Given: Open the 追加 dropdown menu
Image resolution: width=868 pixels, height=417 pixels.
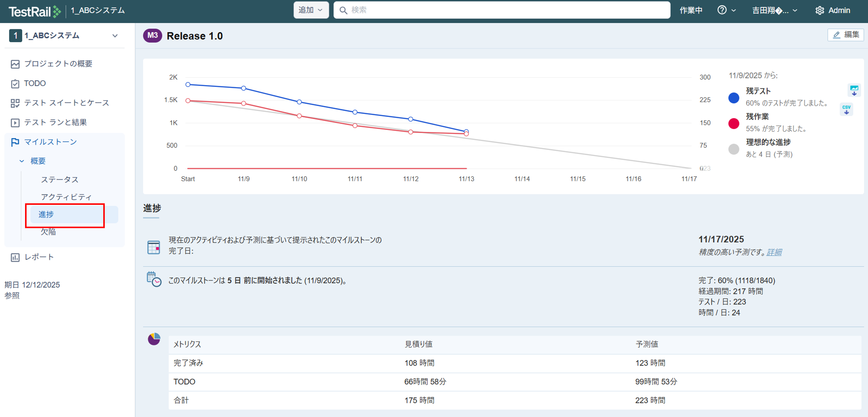Looking at the screenshot, I should click(310, 10).
